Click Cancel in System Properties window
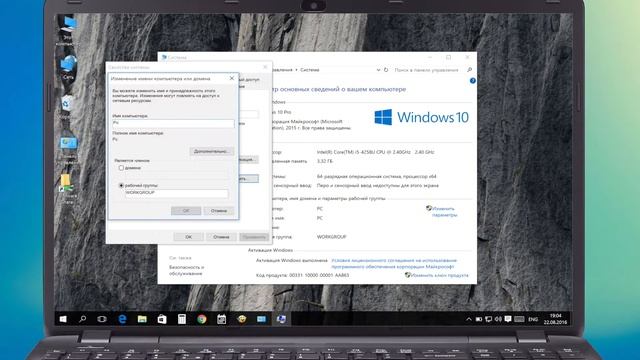Viewport: 640px width, 360px height. (221, 237)
